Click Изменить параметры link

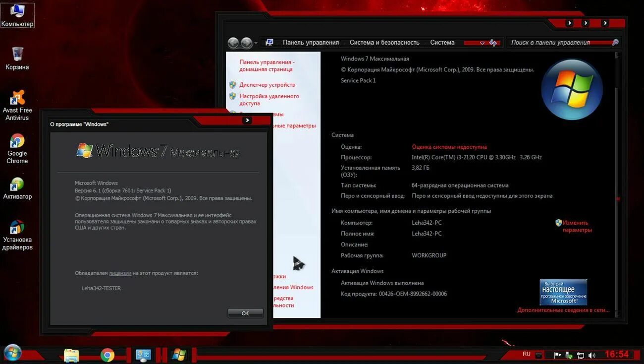[577, 226]
